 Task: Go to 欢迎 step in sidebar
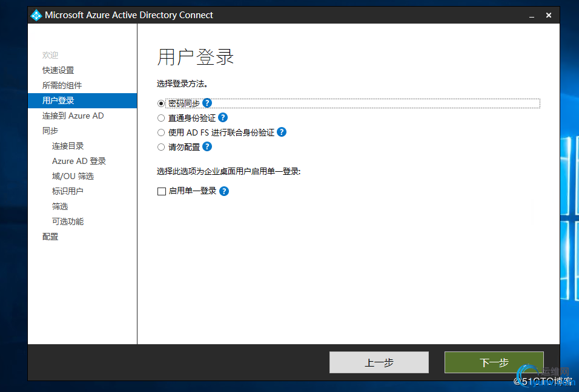point(50,55)
